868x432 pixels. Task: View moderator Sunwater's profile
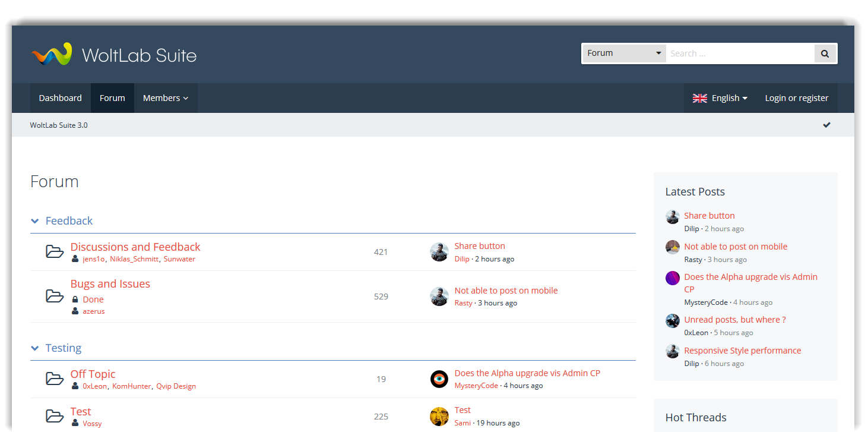[179, 259]
